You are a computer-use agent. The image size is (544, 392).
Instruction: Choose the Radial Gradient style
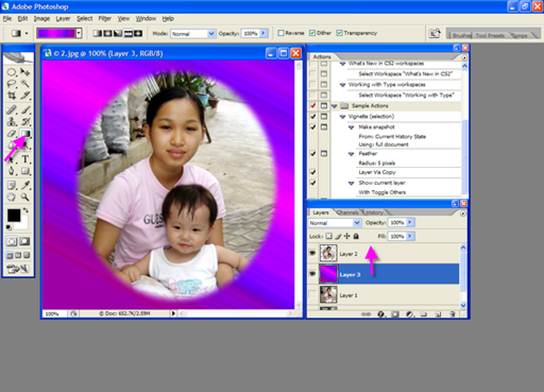coord(108,33)
